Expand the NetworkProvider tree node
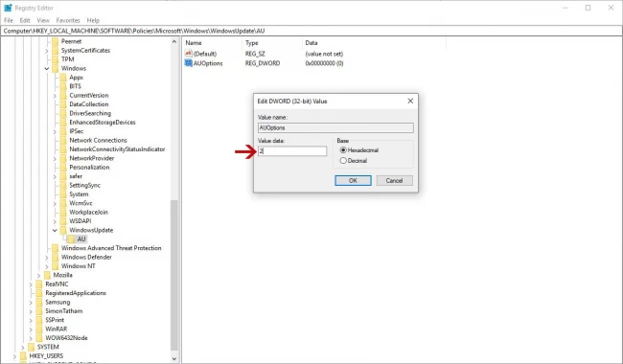This screenshot has height=364, width=623. 55,158
